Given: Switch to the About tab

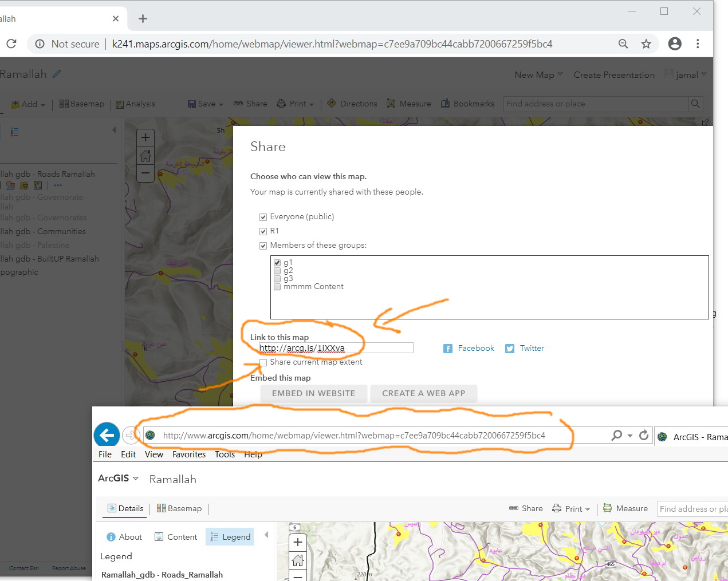Looking at the screenshot, I should (x=124, y=537).
